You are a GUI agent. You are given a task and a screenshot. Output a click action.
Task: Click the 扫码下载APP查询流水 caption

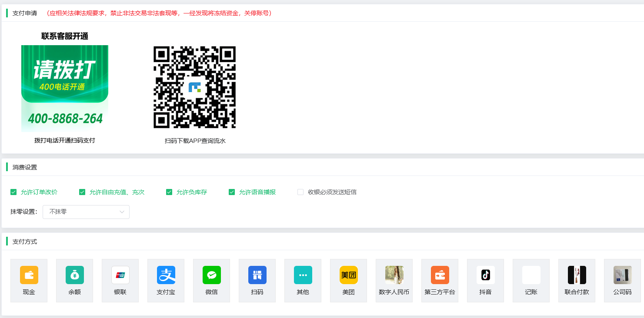[x=195, y=141]
